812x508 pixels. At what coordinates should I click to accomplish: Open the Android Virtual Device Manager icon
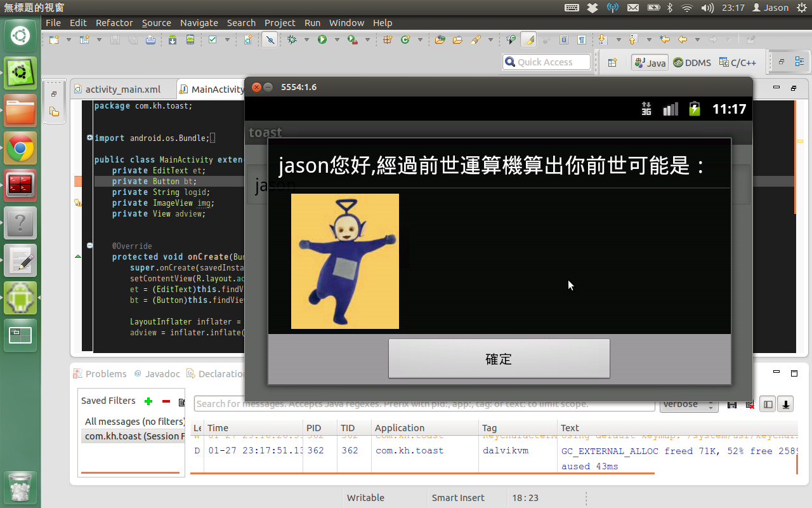(190, 39)
